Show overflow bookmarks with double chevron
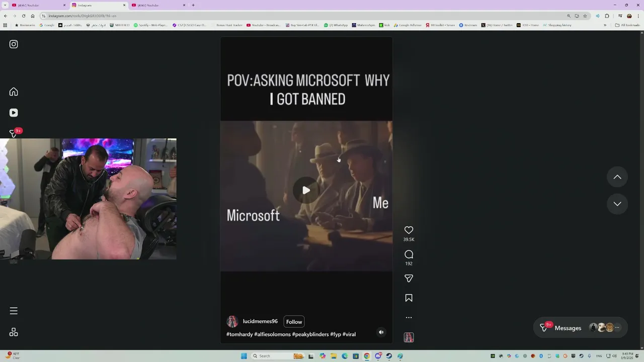The height and width of the screenshot is (362, 644). click(x=605, y=25)
